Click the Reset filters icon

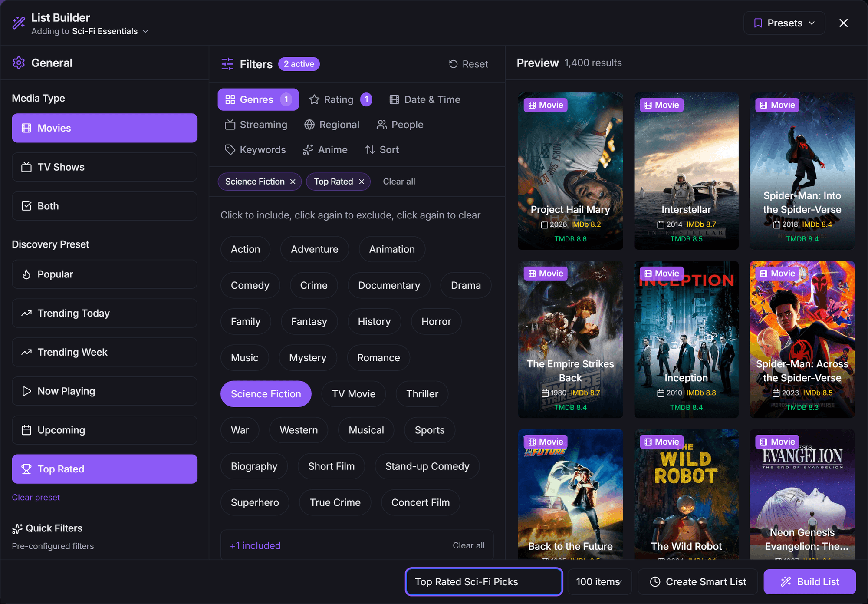tap(453, 64)
